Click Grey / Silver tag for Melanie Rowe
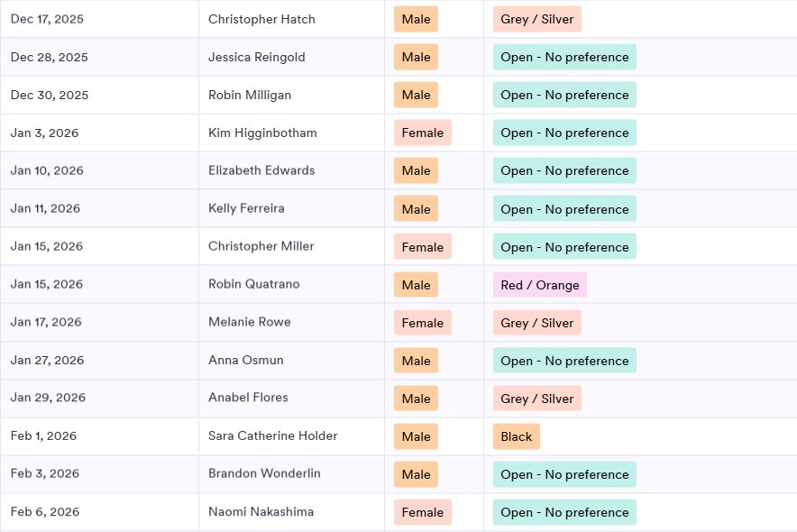Screen dimensions: 797x532 click(537, 323)
